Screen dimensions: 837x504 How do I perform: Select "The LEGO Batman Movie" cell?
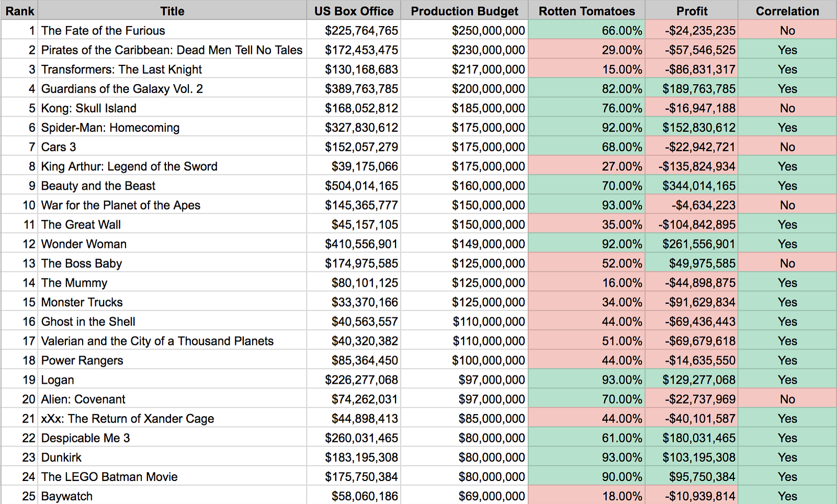[x=172, y=476]
